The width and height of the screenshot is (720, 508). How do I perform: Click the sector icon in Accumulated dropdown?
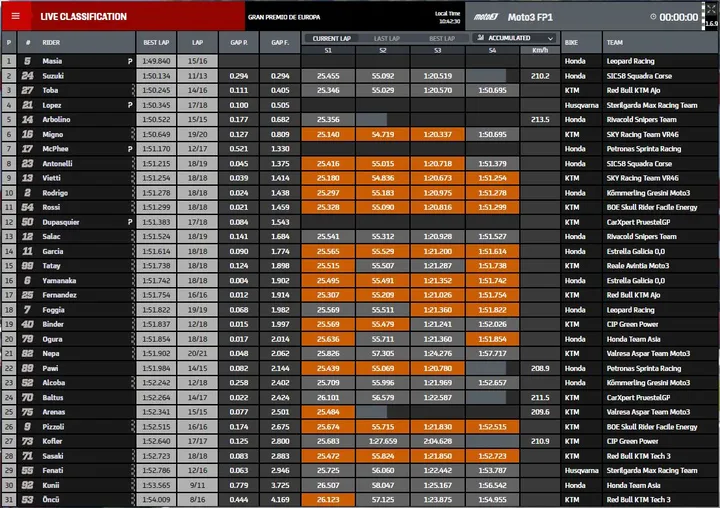(x=481, y=38)
